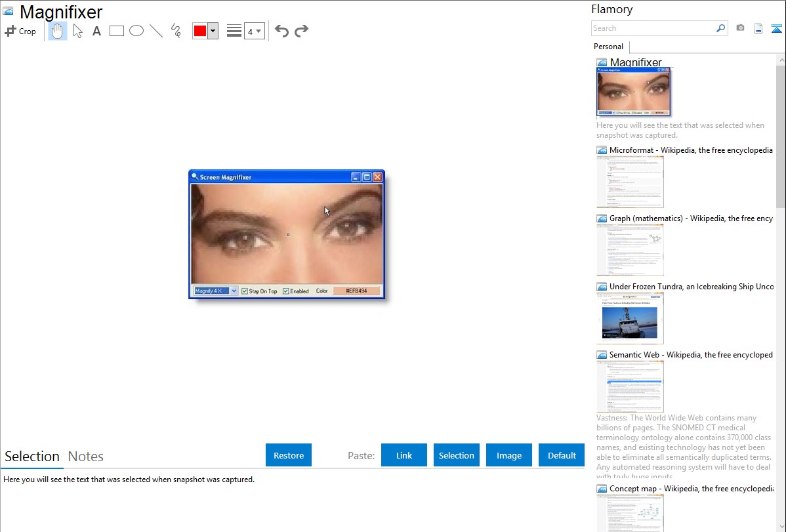
Task: Click the camera capture icon in Flamory panel
Action: tap(740, 28)
